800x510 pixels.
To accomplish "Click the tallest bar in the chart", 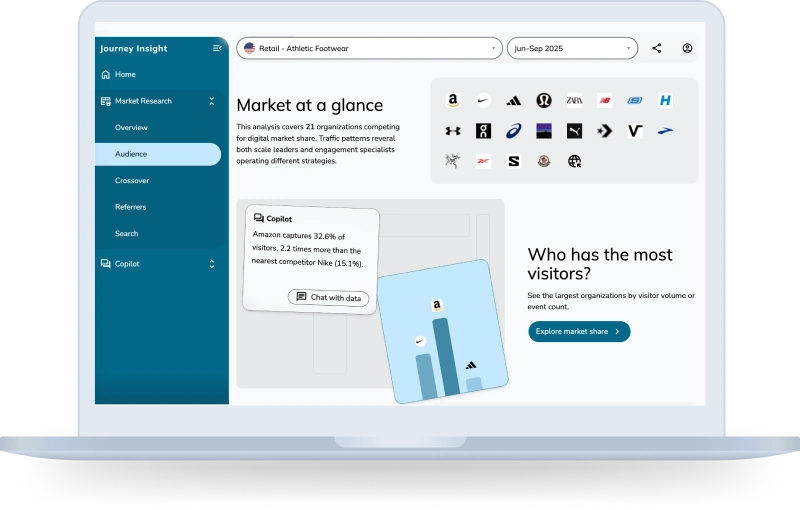I will pyautogui.click(x=446, y=357).
